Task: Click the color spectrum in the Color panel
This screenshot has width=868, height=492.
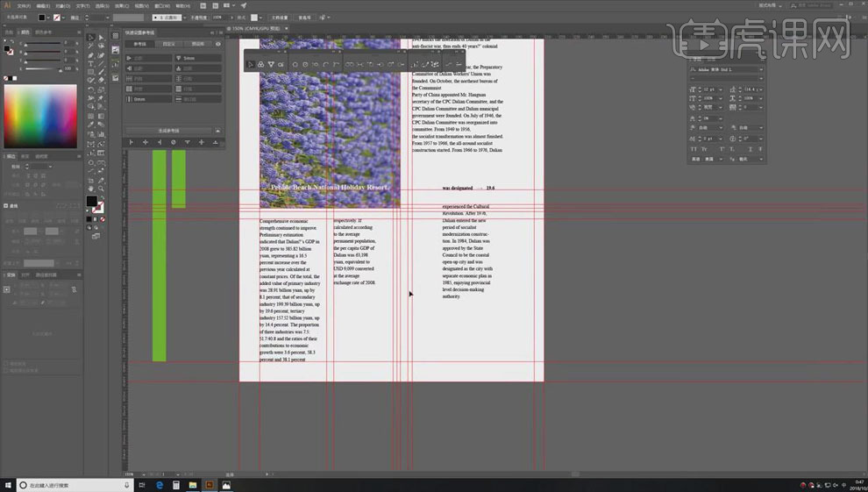Action: coord(40,117)
